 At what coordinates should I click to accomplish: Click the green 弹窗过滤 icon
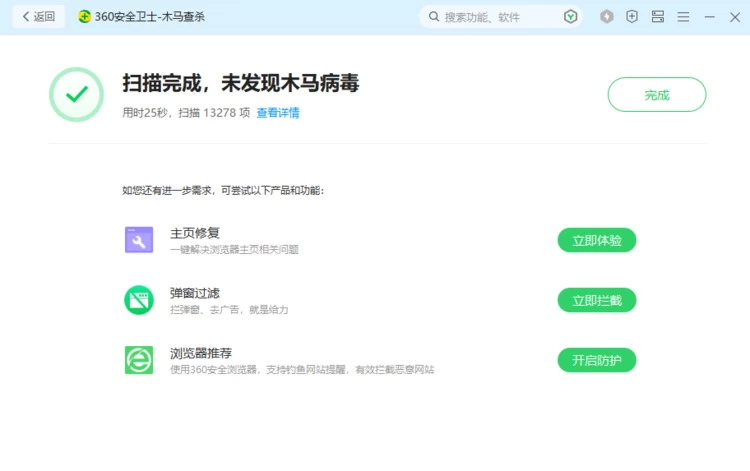[x=139, y=300]
